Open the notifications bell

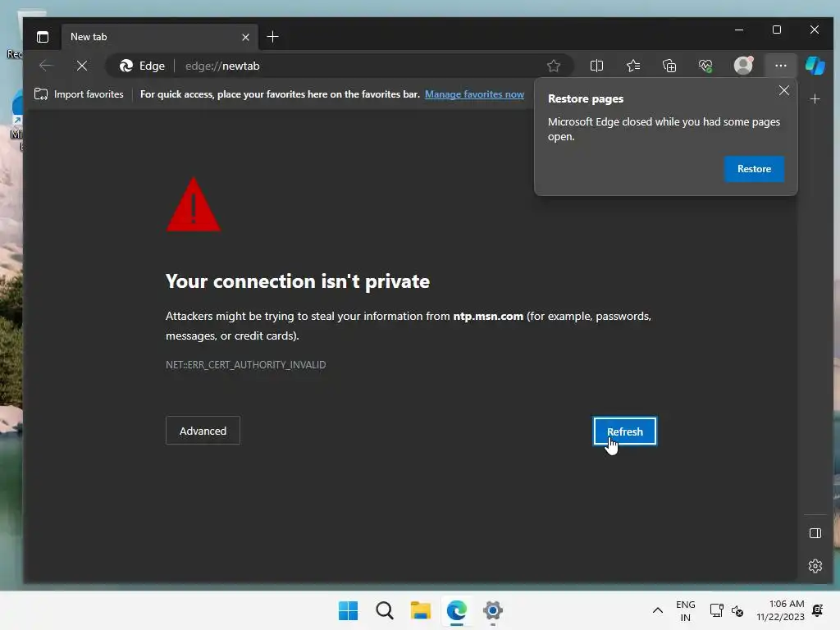[x=818, y=610]
